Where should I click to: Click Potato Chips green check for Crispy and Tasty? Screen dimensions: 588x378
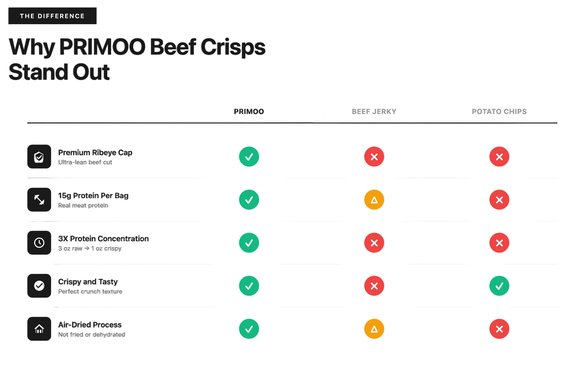[x=499, y=286]
